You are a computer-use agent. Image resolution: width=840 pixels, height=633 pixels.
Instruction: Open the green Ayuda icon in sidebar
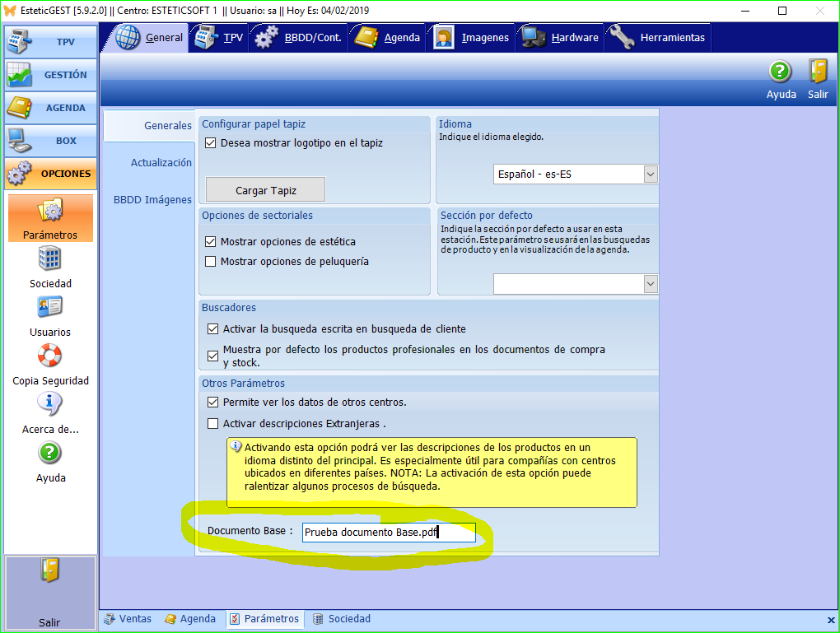pos(49,453)
